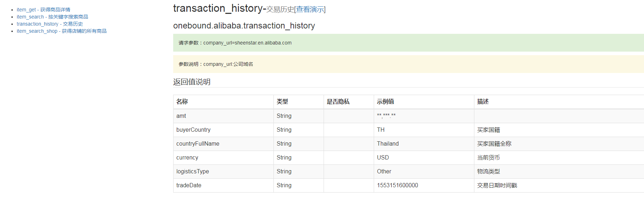This screenshot has width=644, height=199.
Task: Open the transaction_history sidebar link
Action: [x=50, y=24]
